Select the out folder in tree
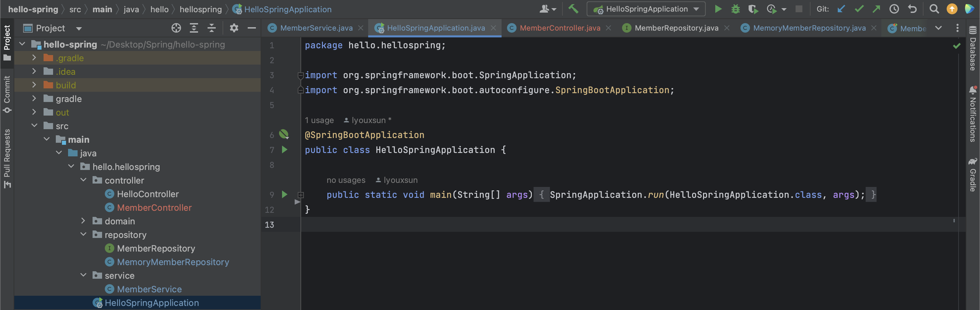The height and width of the screenshot is (310, 980). tap(62, 112)
